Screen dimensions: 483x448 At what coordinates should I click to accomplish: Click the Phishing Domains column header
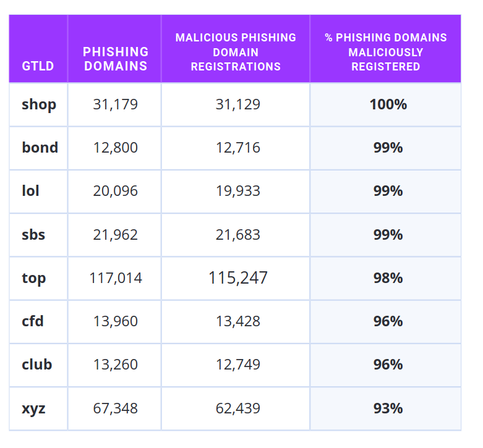pyautogui.click(x=116, y=59)
